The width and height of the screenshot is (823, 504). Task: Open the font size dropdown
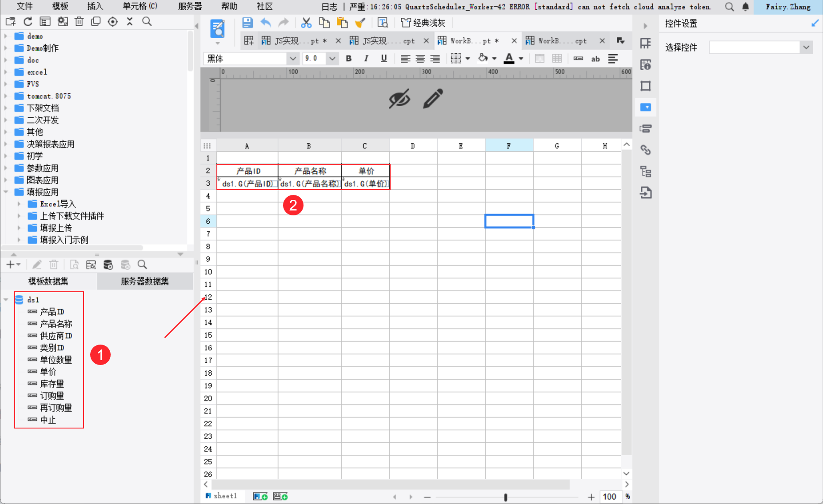(x=332, y=59)
